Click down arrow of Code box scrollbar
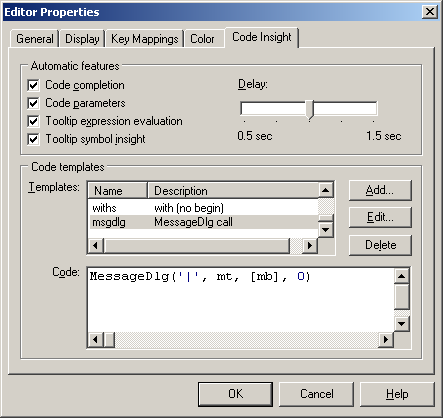This screenshot has height=418, width=443. 402,323
